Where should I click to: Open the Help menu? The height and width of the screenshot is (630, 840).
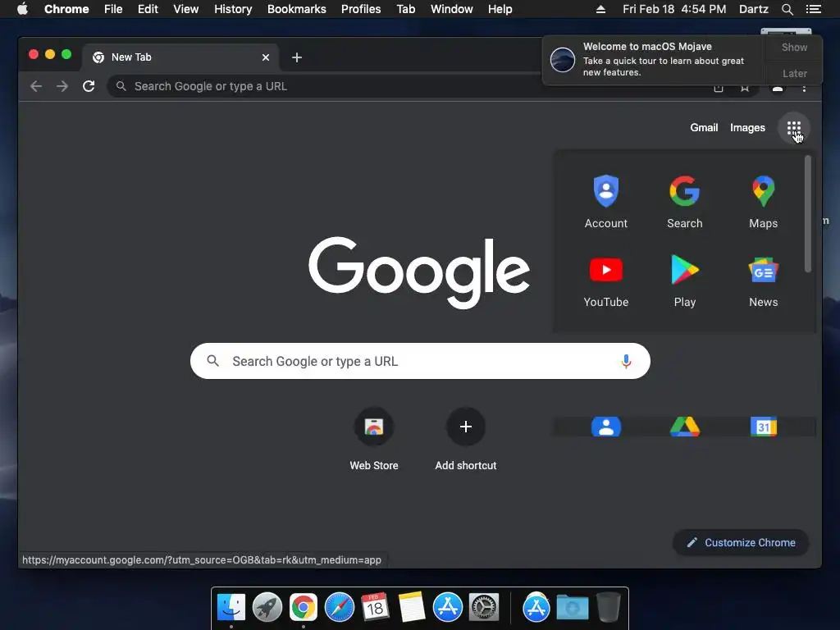[x=500, y=9]
